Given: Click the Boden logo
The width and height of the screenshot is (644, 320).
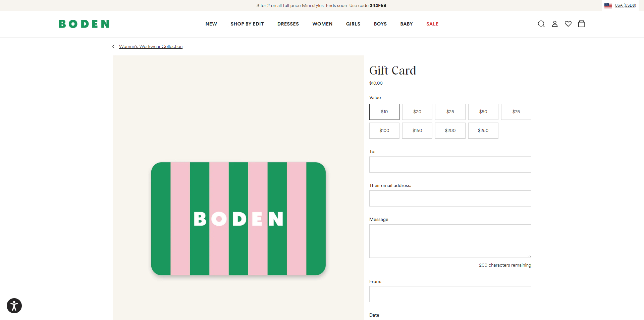Looking at the screenshot, I should coord(84,24).
